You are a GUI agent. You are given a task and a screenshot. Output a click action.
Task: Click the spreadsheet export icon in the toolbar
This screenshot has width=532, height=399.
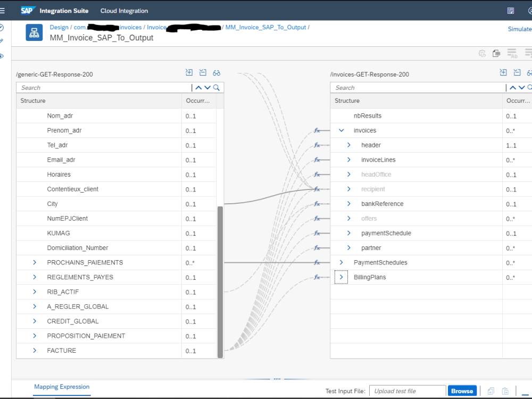pos(496,53)
